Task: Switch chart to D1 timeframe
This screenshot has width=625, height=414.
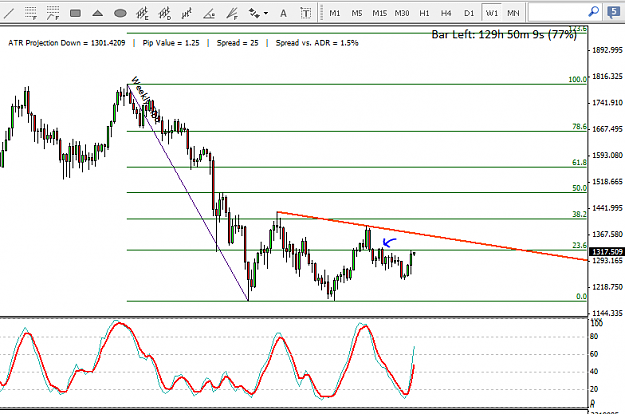Action: coord(469,13)
